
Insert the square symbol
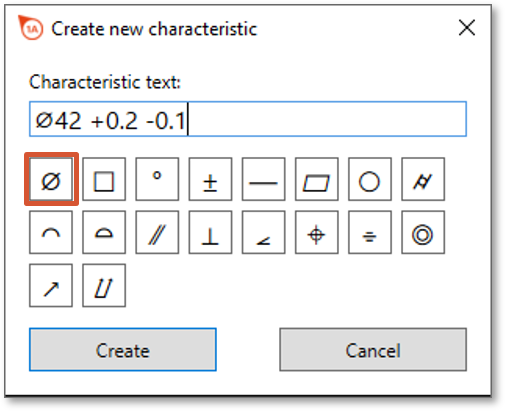(104, 179)
